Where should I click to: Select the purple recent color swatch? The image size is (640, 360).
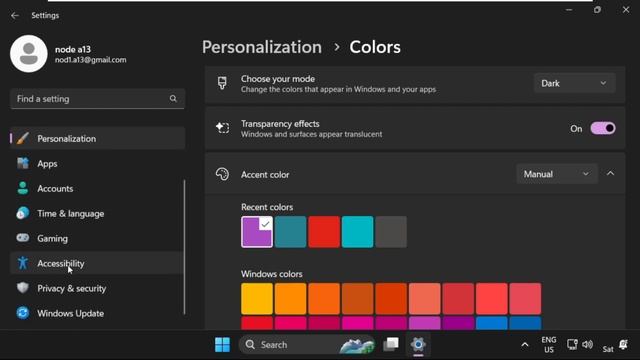[x=257, y=232]
